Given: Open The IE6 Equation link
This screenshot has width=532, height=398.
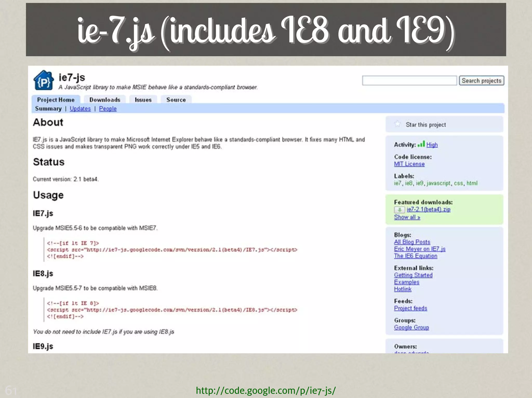Looking at the screenshot, I should (x=415, y=256).
